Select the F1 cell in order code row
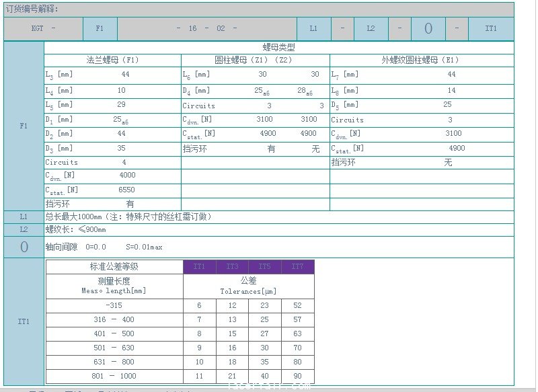Viewport: 538px width, 392px height. click(x=100, y=28)
